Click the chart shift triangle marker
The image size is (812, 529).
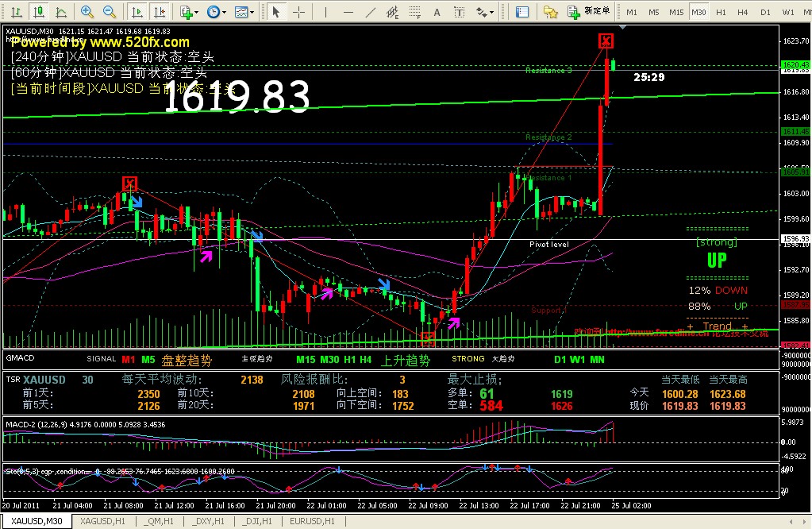coord(622,27)
